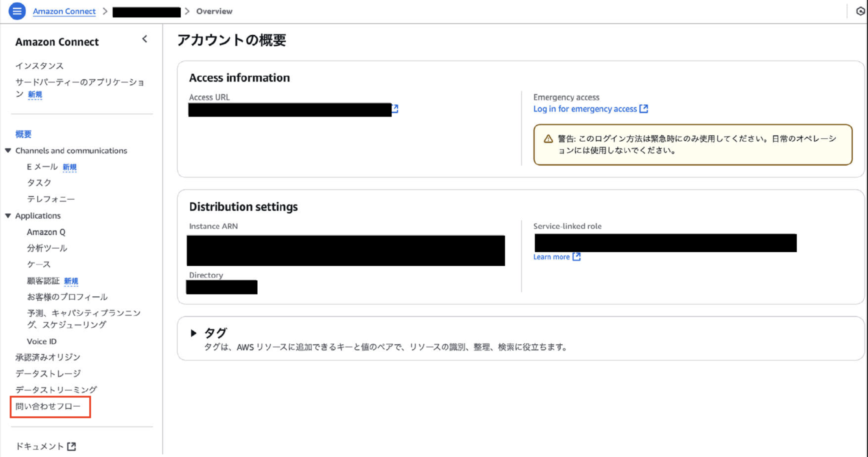Viewport: 868px width, 457px height.
Task: Click the Learn more external link icon
Action: coord(576,256)
